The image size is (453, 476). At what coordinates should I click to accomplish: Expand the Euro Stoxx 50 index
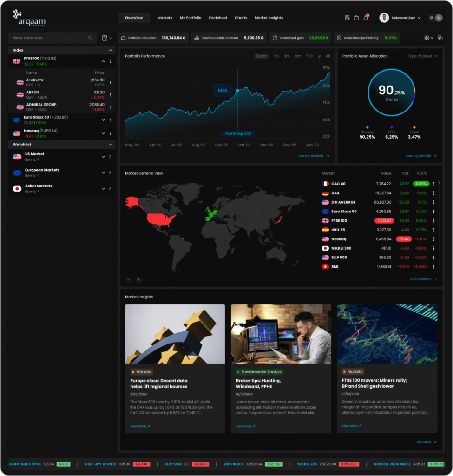(103, 120)
